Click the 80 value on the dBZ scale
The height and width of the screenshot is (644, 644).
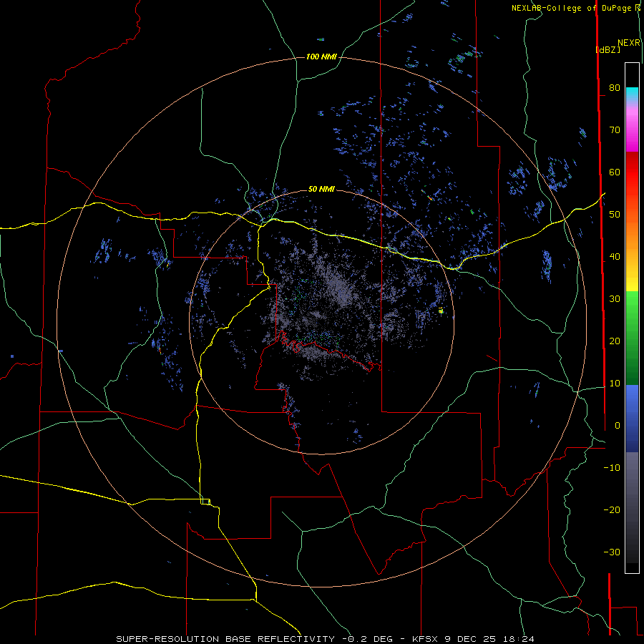[615, 87]
